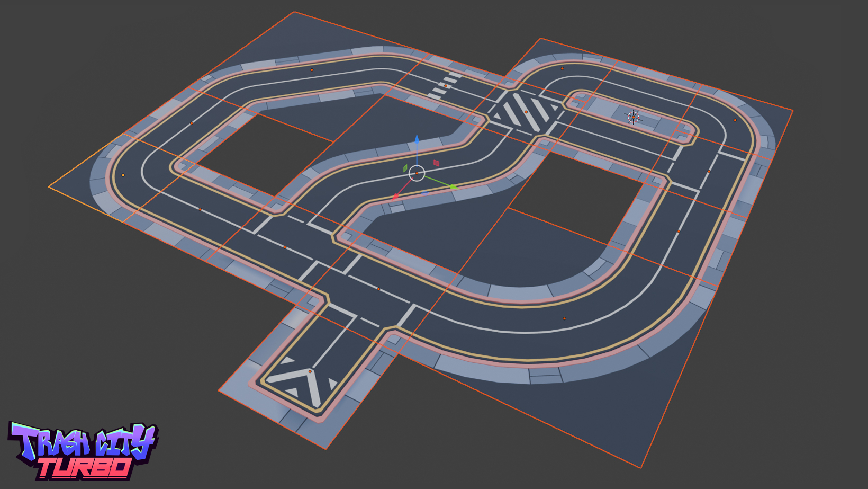Click the red X-axis arrow of the move gizmo
The height and width of the screenshot is (489, 868).
point(395,197)
